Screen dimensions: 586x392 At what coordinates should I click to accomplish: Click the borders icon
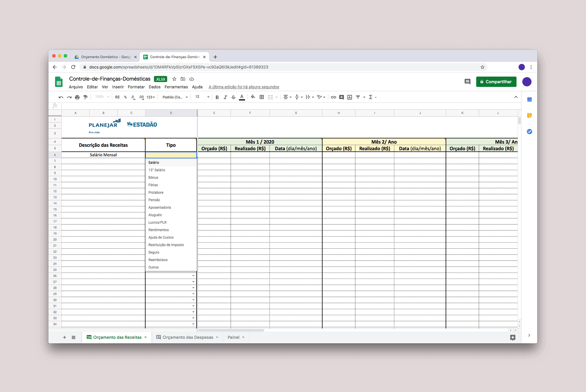(262, 97)
